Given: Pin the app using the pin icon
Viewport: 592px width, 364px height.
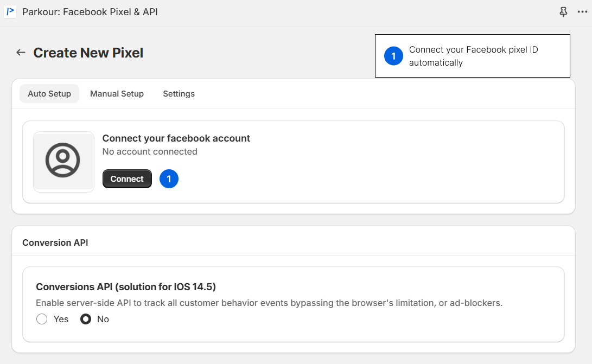Looking at the screenshot, I should (563, 11).
